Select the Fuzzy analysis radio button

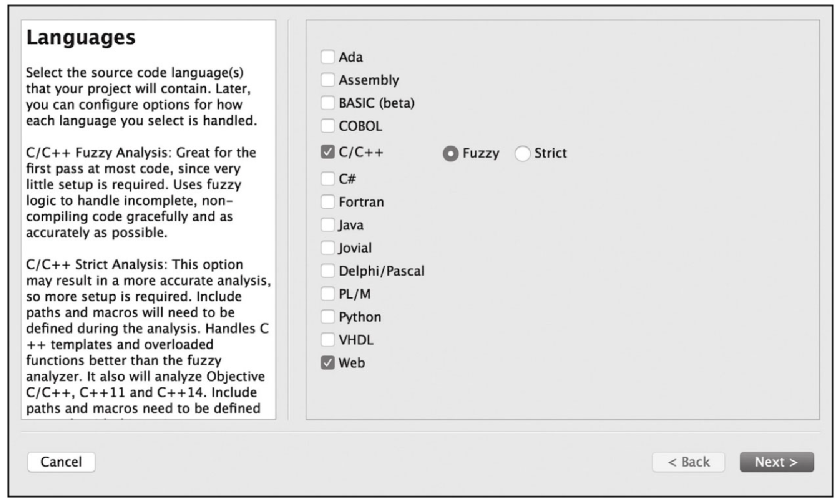[x=451, y=153]
